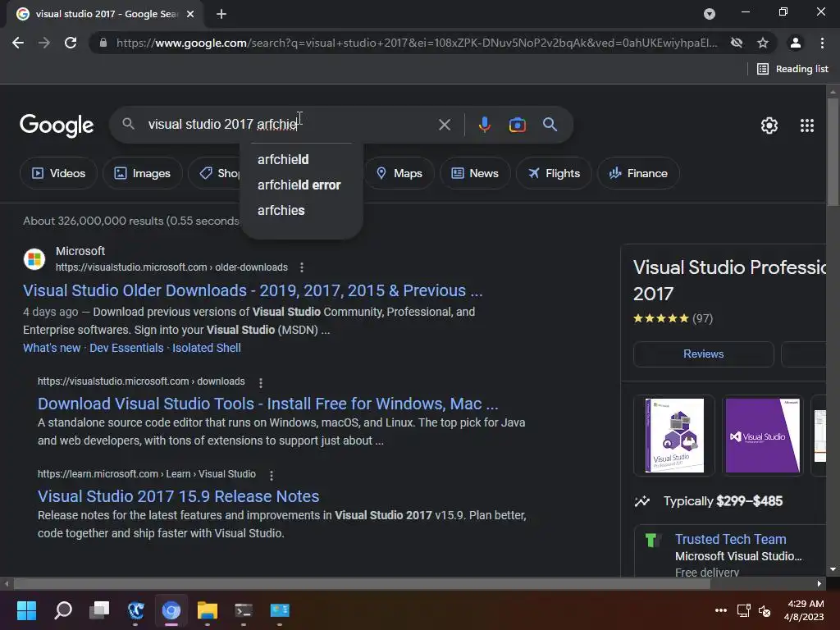Switch to News results
Screen dimensions: 840x630
click(475, 173)
